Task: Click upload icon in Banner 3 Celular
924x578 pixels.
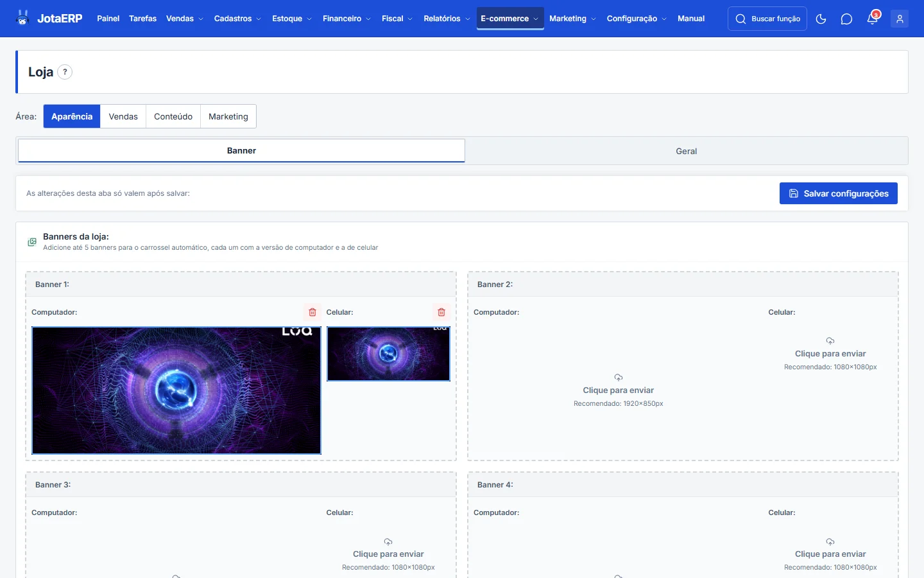Action: [388, 542]
